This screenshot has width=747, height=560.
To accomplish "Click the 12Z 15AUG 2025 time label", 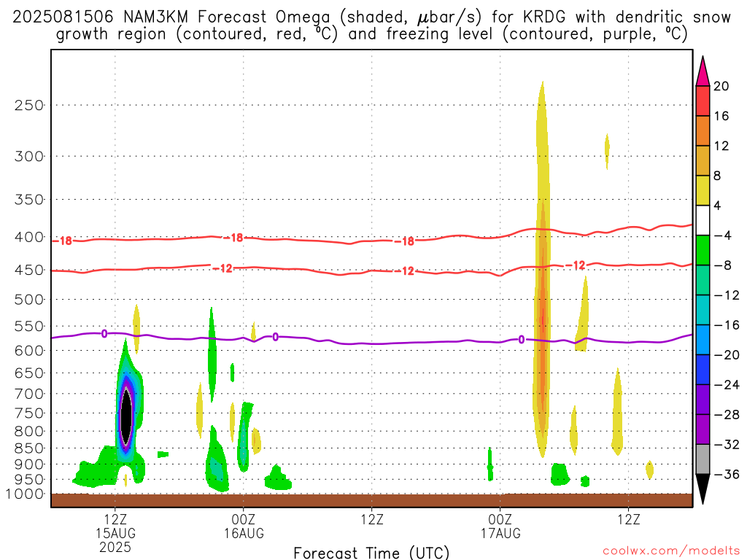I will 115,533.
